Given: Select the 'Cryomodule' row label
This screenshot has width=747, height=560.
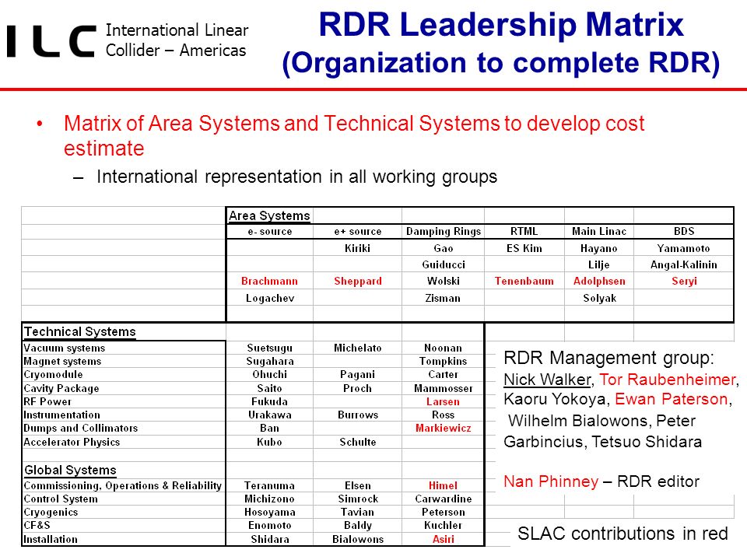Looking at the screenshot, I should click(x=54, y=374).
